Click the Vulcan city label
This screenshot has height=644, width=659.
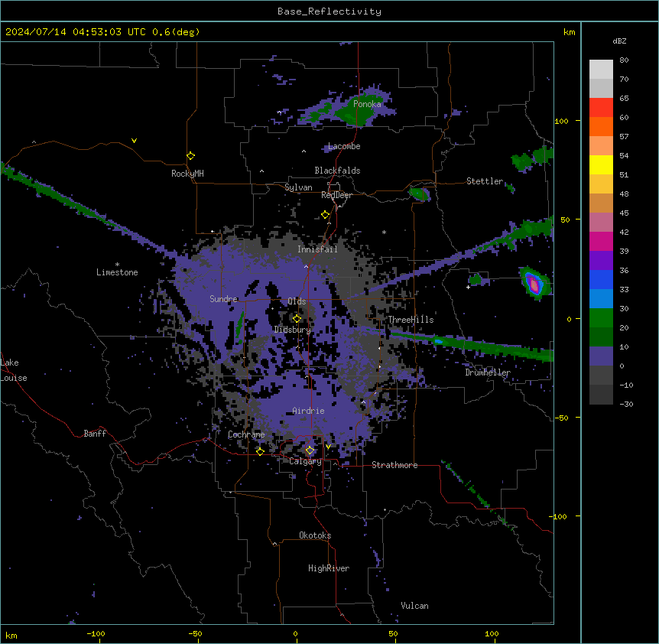(415, 606)
